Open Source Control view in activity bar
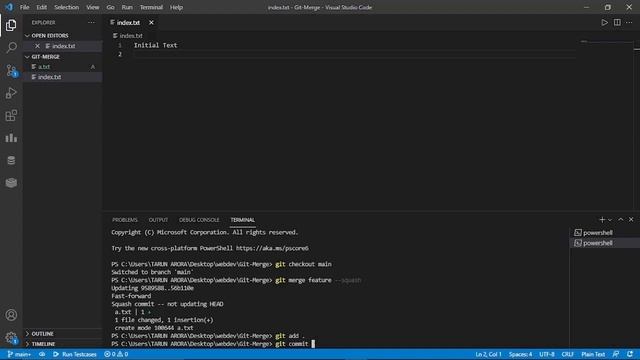 click(11, 71)
